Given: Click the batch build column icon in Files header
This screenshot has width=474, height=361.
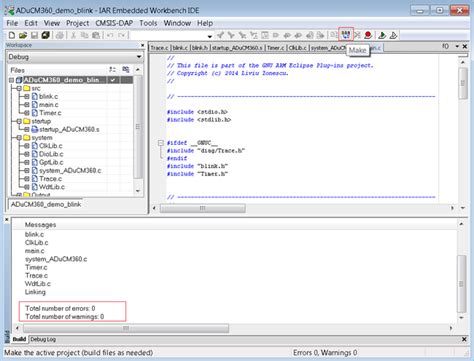Looking at the screenshot, I should pyautogui.click(x=126, y=70).
